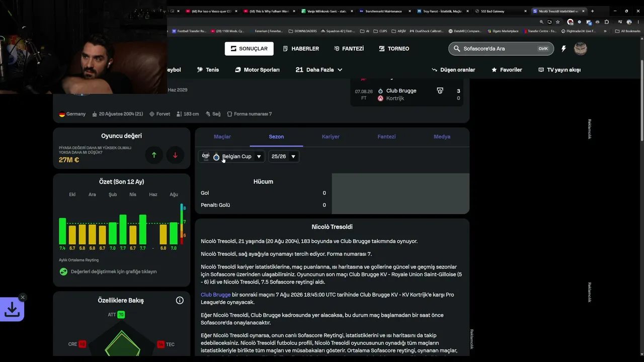This screenshot has height=362, width=644.
Task: Select the Eki rating bar showing 7.4
Action: (62, 231)
